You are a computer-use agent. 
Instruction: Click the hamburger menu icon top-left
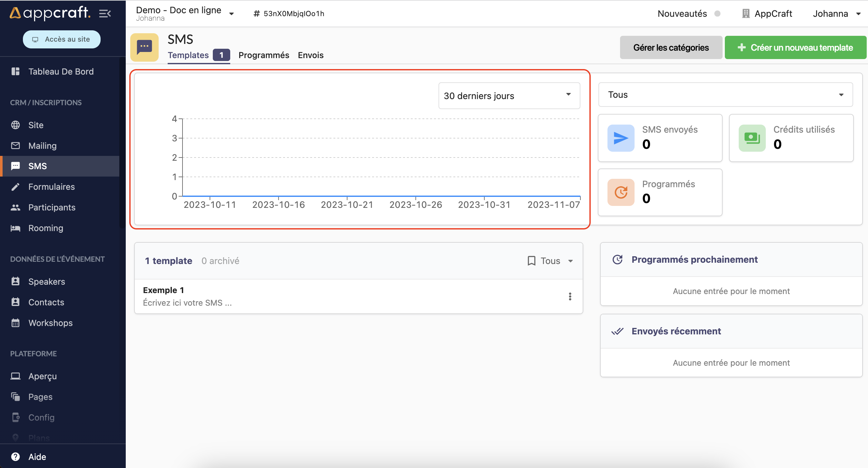pyautogui.click(x=105, y=13)
